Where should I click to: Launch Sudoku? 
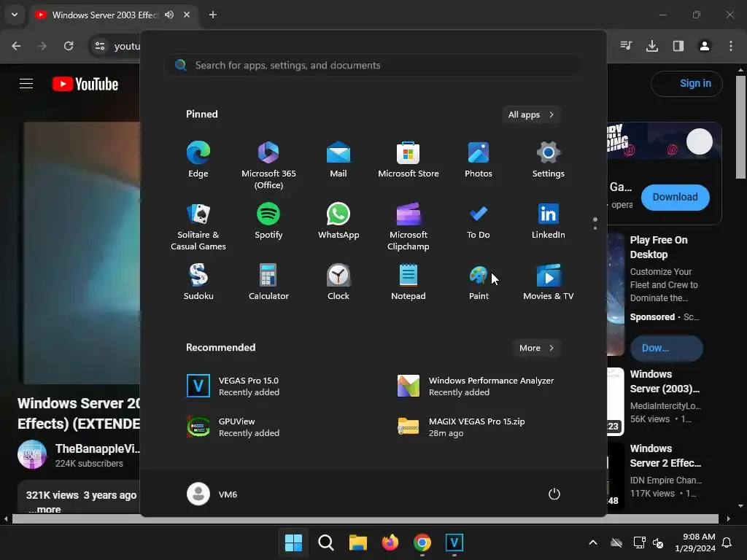pos(198,282)
